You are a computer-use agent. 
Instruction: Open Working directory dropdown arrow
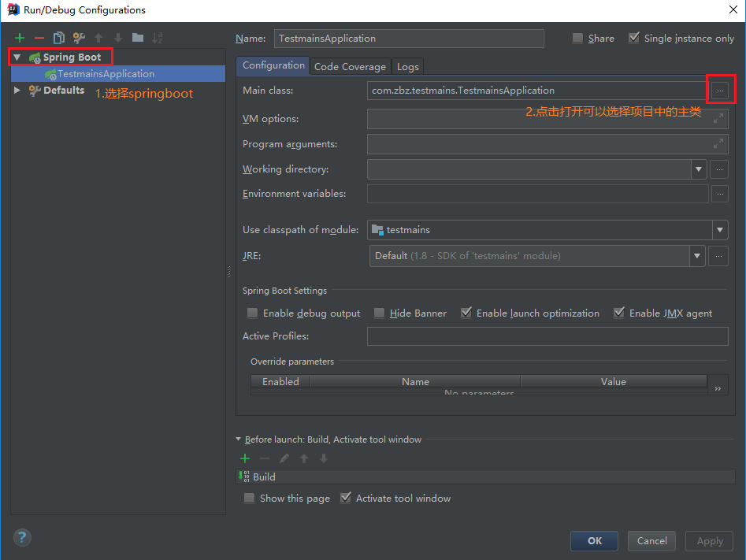[699, 169]
